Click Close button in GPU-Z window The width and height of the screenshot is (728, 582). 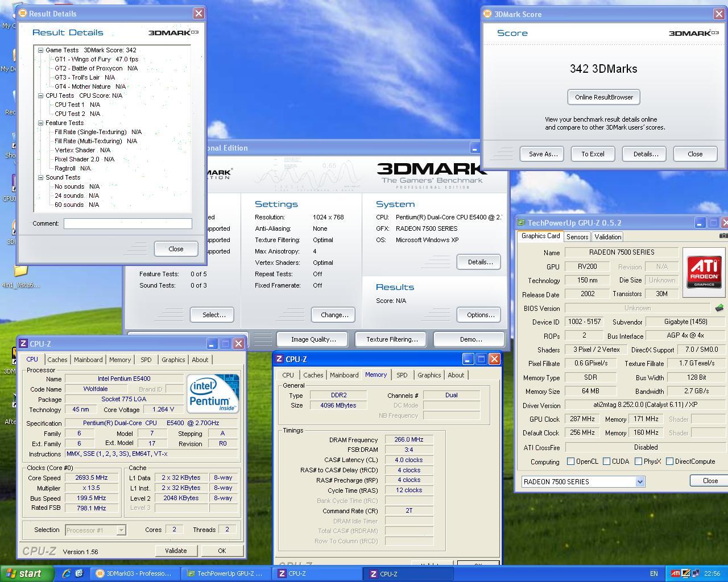pyautogui.click(x=709, y=481)
